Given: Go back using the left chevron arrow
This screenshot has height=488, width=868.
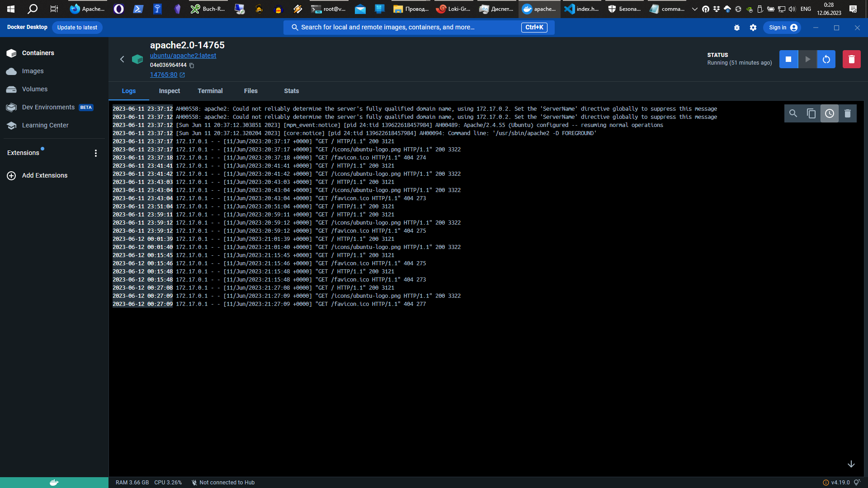Looking at the screenshot, I should click(122, 59).
